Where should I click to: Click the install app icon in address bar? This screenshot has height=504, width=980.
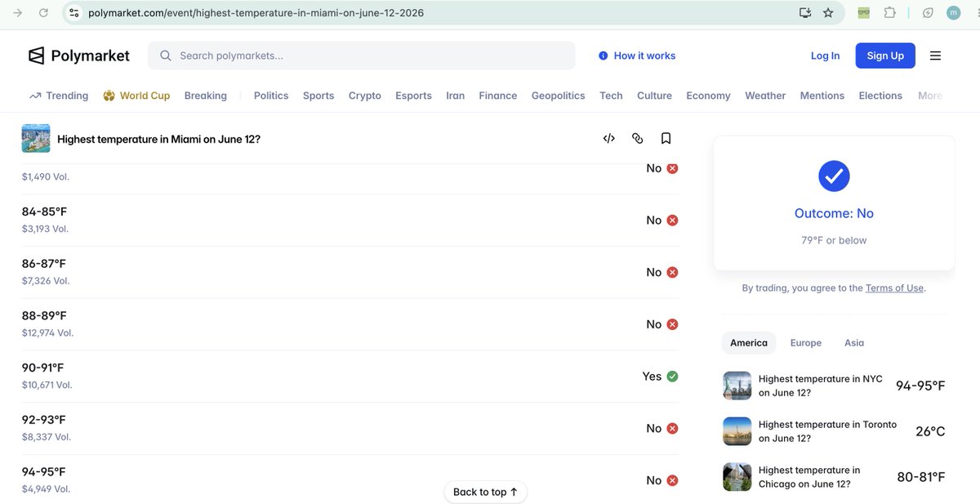point(805,13)
